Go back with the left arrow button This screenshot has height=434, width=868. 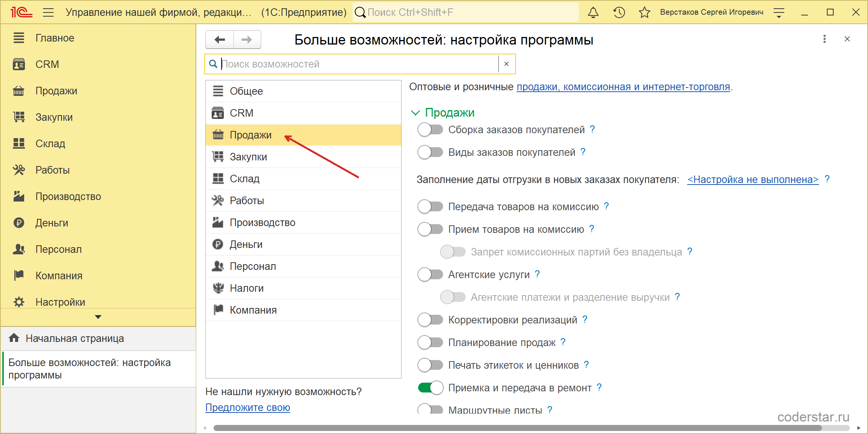click(220, 40)
